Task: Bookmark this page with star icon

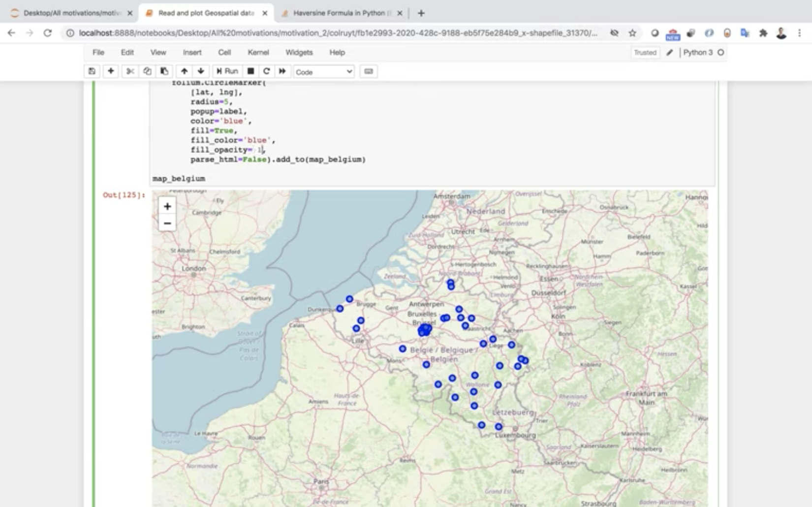Action: pos(632,33)
